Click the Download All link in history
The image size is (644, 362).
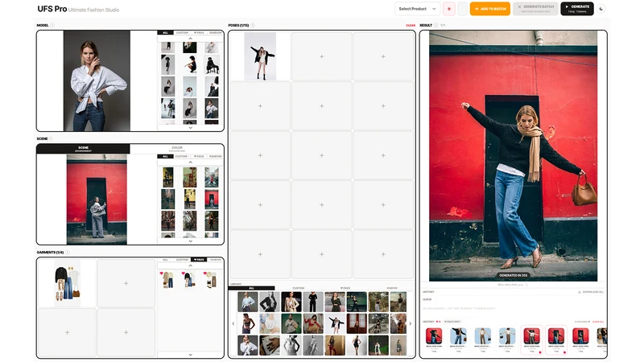pyautogui.click(x=591, y=292)
